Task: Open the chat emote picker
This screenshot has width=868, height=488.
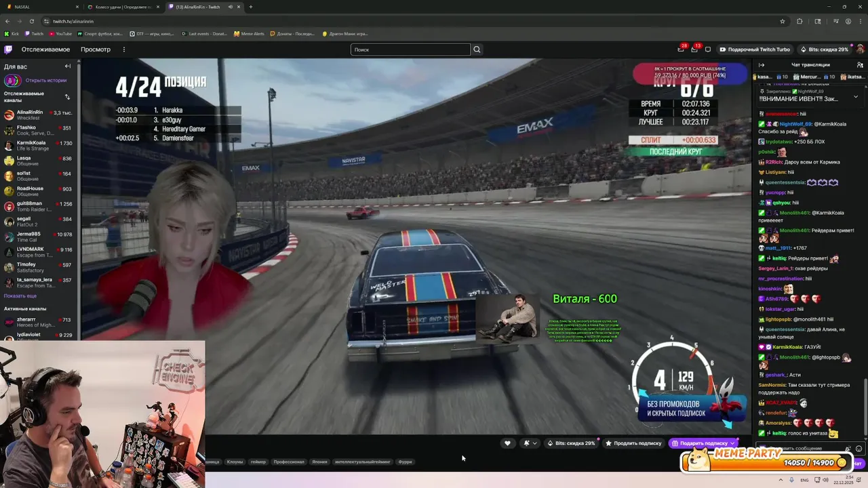Action: coord(859,449)
